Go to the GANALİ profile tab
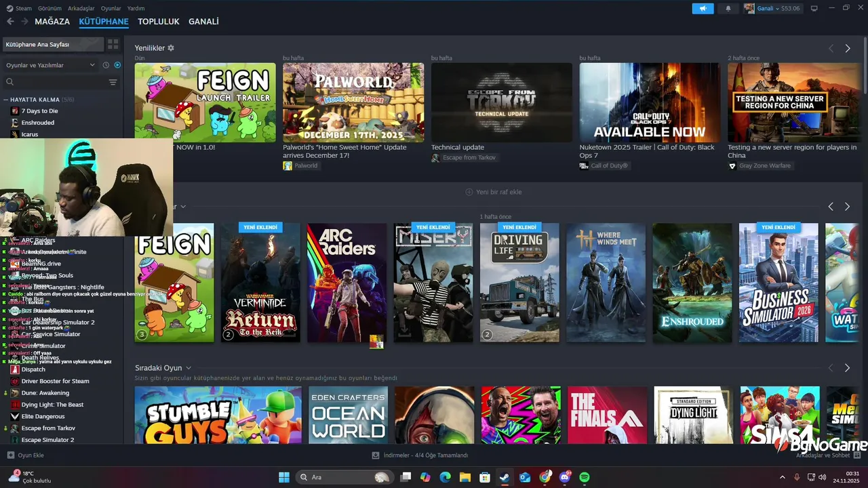868x488 pixels. click(x=203, y=22)
